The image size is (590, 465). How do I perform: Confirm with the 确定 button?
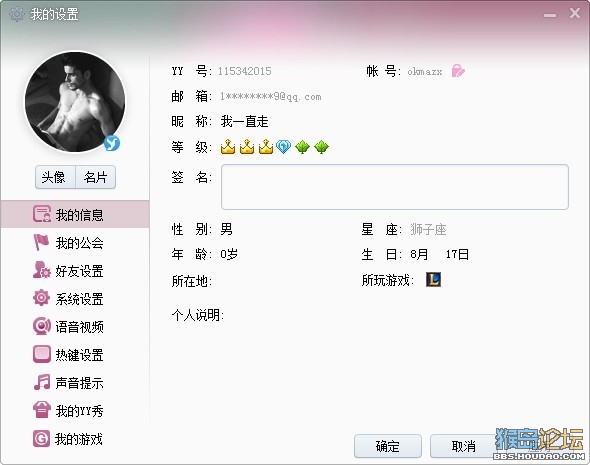click(388, 446)
